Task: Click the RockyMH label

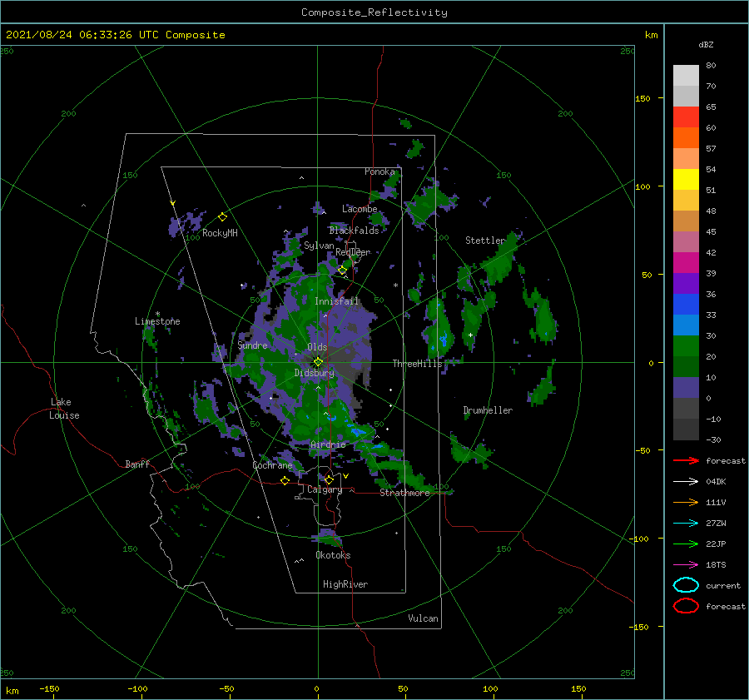Action: pyautogui.click(x=220, y=233)
